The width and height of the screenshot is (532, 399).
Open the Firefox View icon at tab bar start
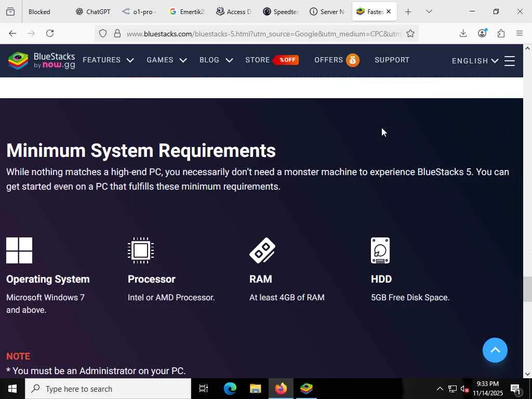(x=10, y=11)
